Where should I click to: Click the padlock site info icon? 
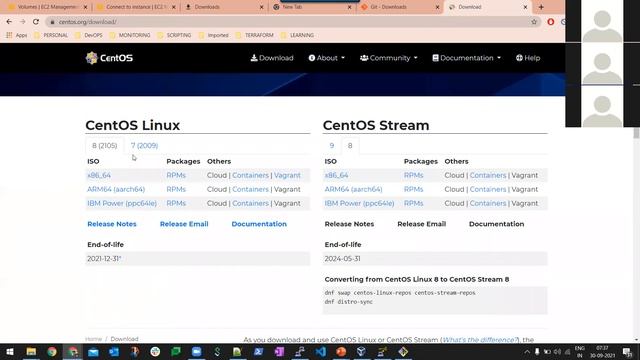52,22
